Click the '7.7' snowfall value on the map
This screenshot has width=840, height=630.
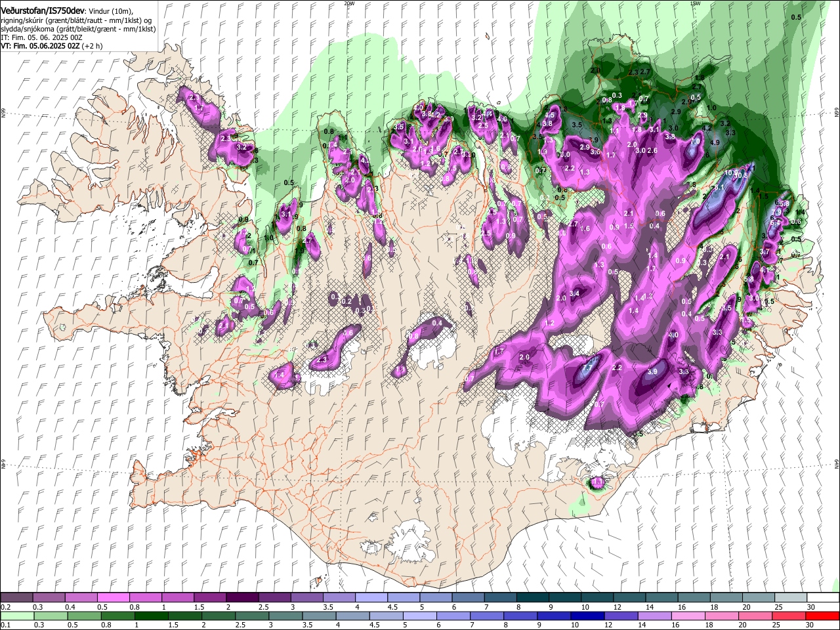587,368
